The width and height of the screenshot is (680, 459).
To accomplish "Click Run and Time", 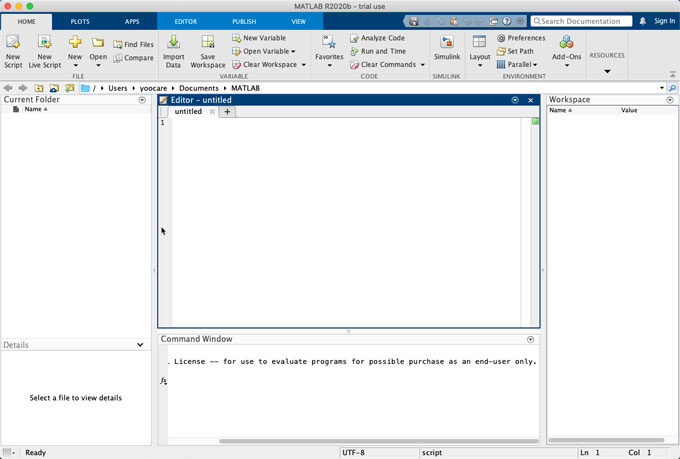I will [378, 51].
